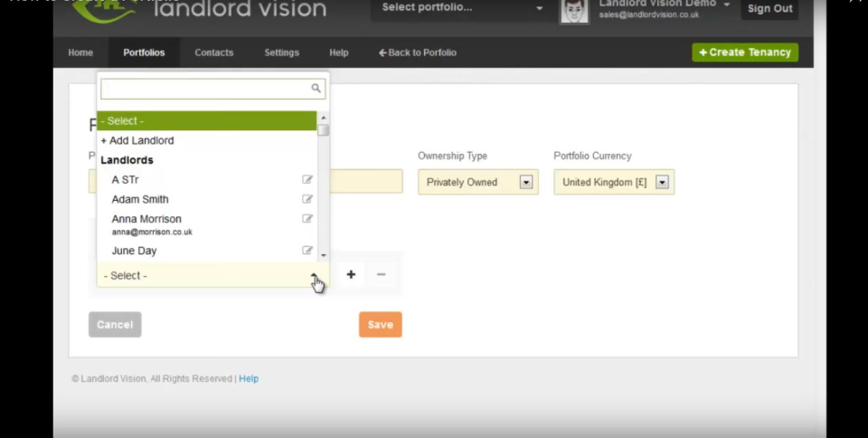Open the Settings menu

[281, 52]
